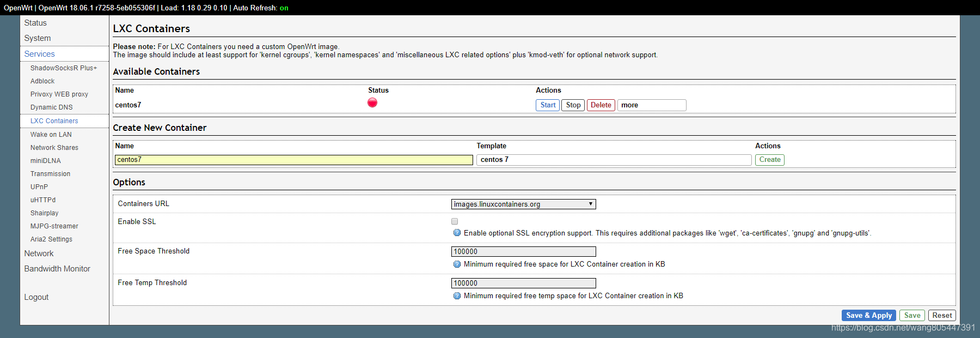
Task: Click the 'Containers URL' option label
Action: pyautogui.click(x=144, y=204)
